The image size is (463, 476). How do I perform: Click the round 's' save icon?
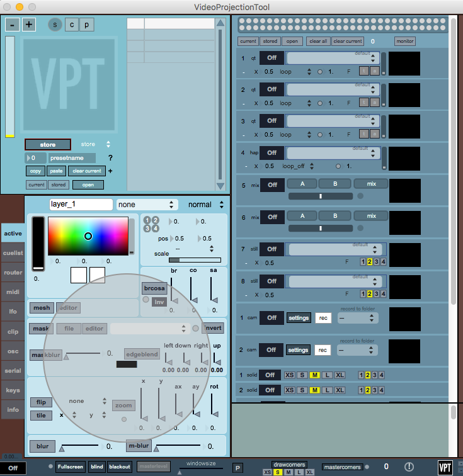(55, 25)
